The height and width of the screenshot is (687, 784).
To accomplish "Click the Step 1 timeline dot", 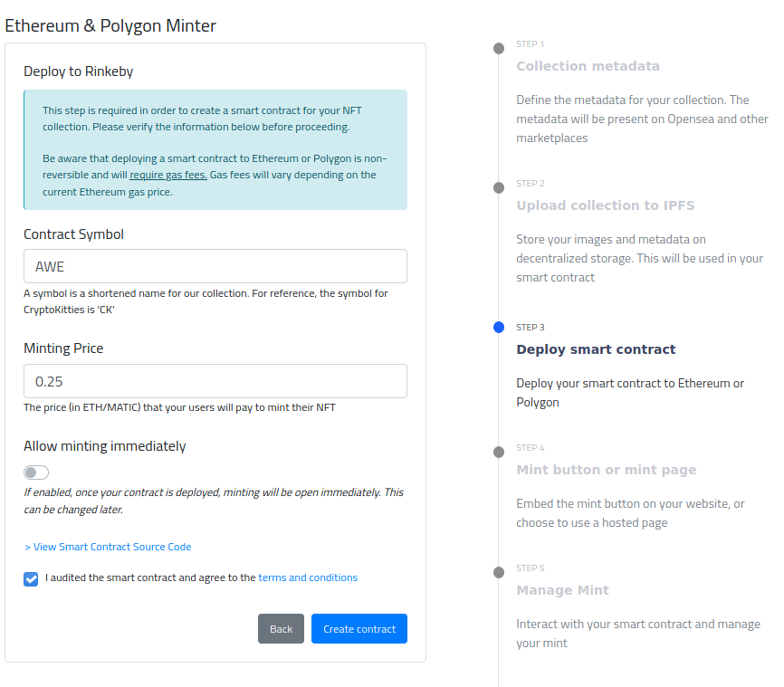I will pos(499,49).
